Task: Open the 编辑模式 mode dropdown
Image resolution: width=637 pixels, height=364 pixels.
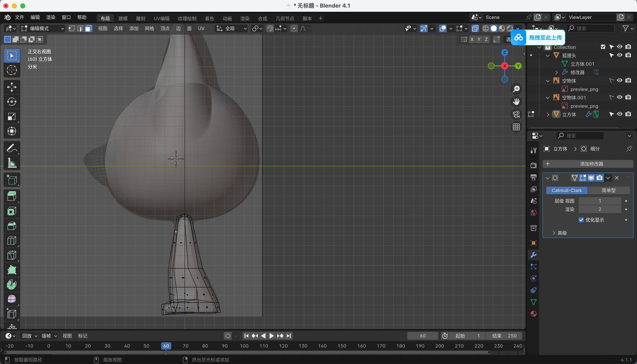Action: coord(43,28)
